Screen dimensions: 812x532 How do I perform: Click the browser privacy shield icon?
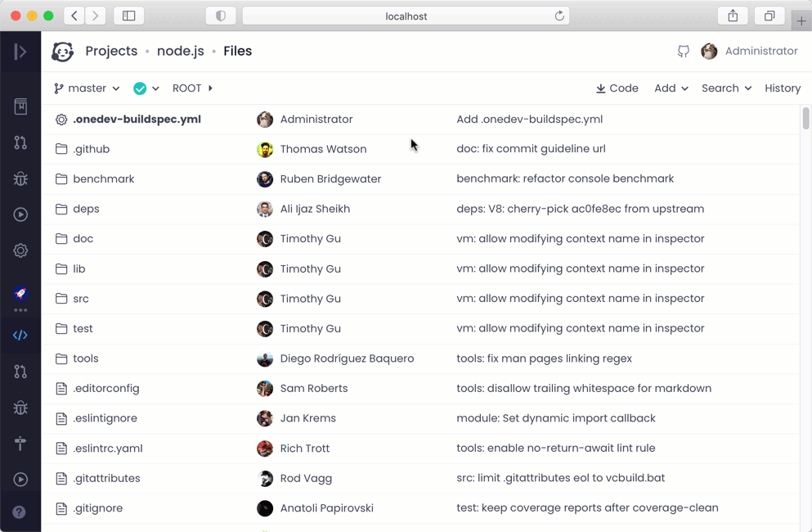point(221,16)
